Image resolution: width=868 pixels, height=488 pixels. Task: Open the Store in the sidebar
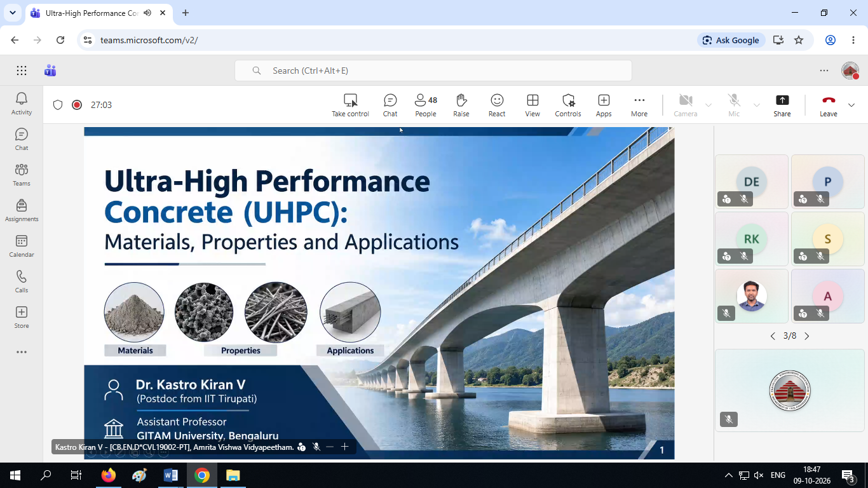click(22, 316)
